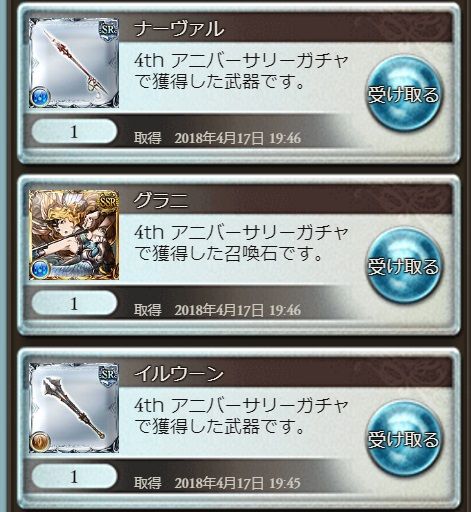Viewport: 471px width, 512px height.
Task: Click the SSR rarity badge on グラニ
Action: coord(108,202)
